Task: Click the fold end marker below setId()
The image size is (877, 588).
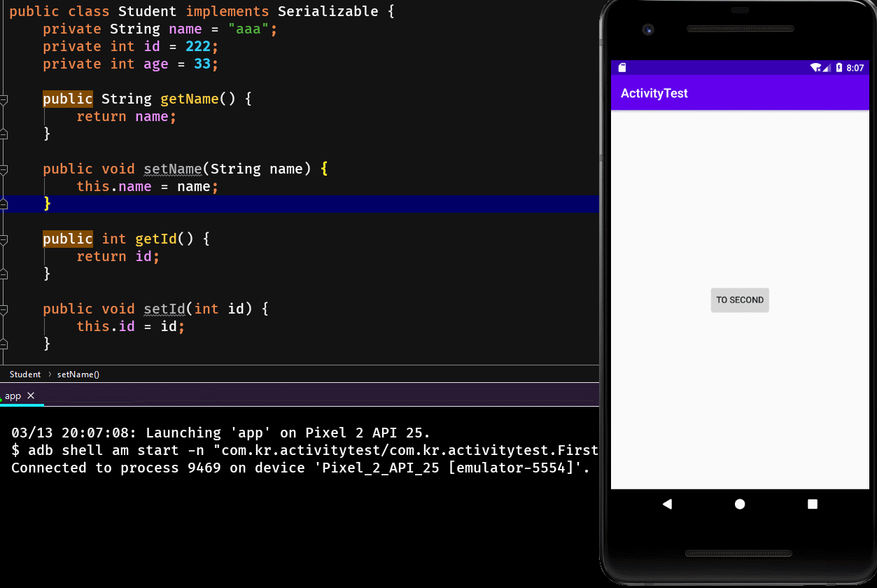Action: (x=3, y=344)
